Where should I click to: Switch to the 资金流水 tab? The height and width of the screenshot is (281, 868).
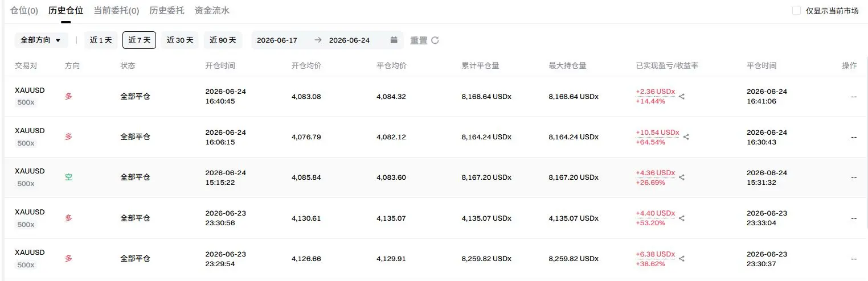(212, 10)
